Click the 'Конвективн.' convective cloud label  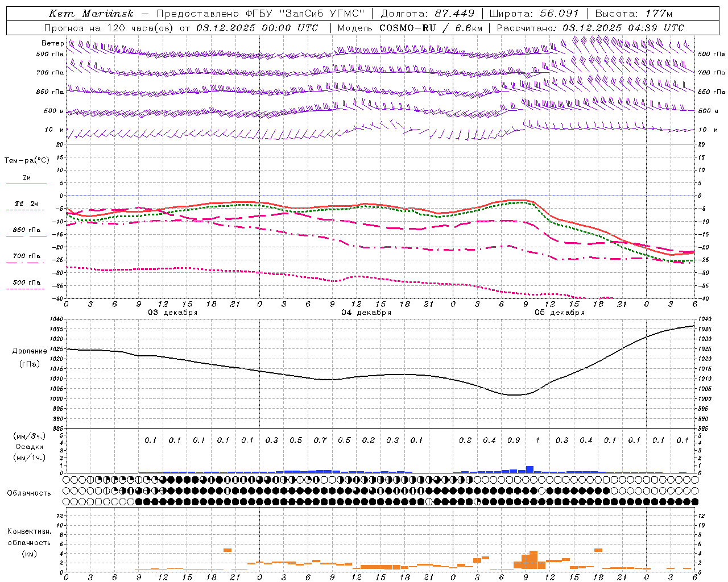point(29,531)
